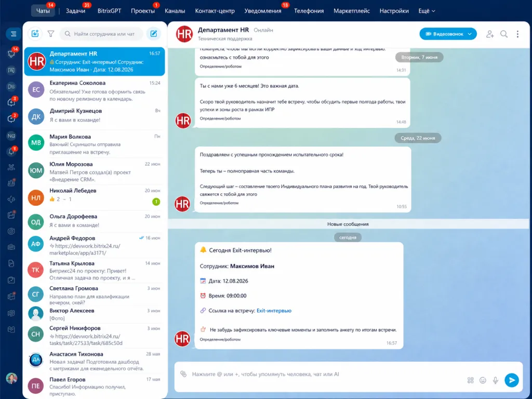Open the hamburger menu in the left sidebar
532x399 pixels.
pyautogui.click(x=13, y=34)
